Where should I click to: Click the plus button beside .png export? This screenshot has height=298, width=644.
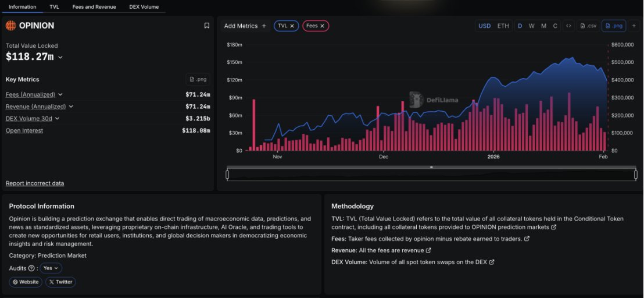634,26
